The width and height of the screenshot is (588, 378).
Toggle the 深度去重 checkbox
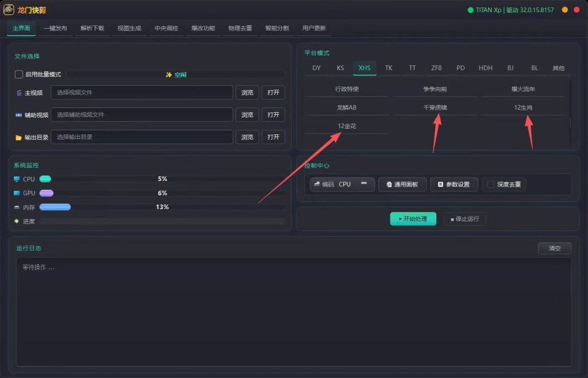tap(490, 184)
